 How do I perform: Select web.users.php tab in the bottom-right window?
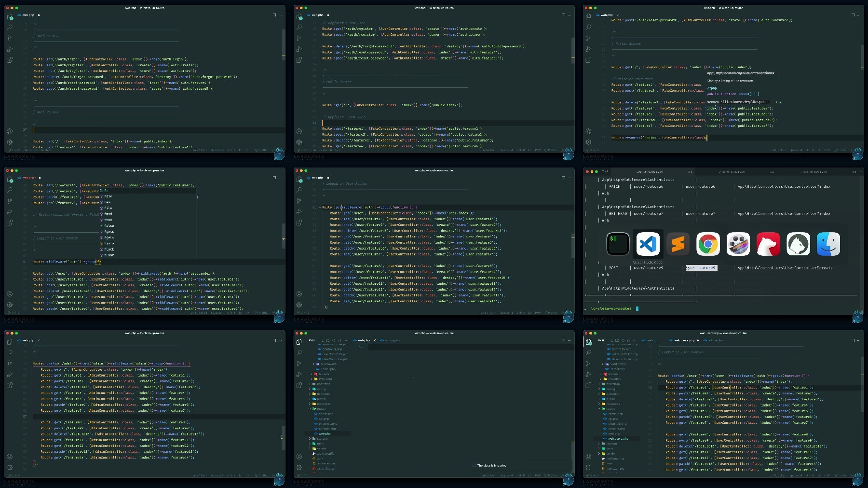(x=684, y=340)
